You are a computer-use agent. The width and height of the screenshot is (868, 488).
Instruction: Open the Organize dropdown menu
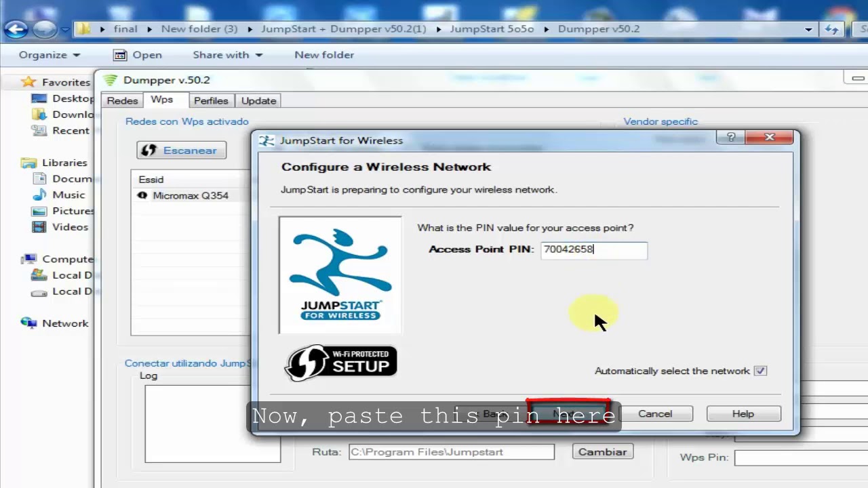50,55
